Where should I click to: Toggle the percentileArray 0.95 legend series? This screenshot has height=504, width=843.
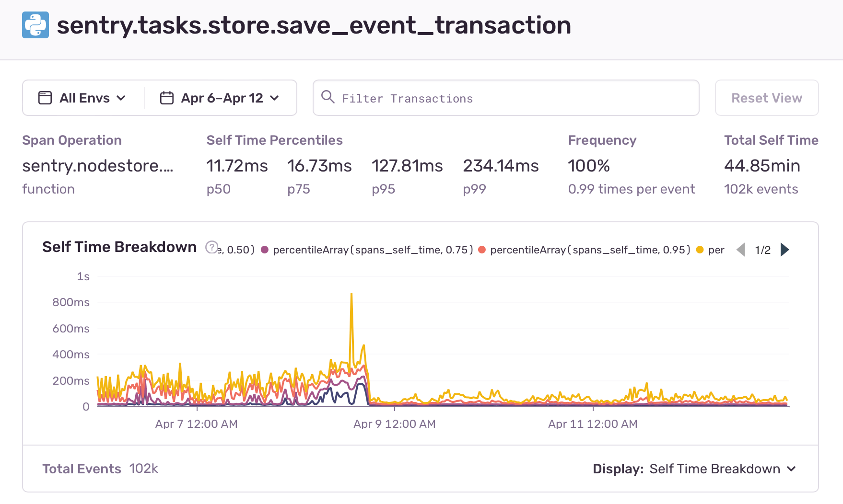pos(585,250)
